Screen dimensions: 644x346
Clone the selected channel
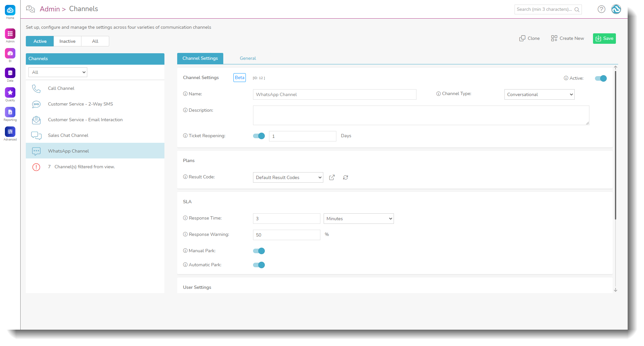tap(530, 39)
